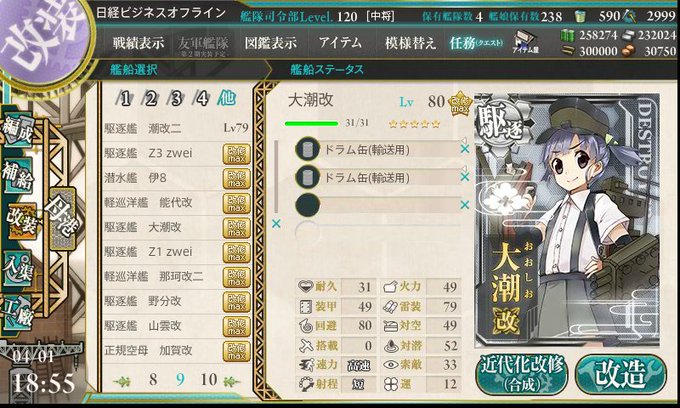Unequip all items with left-side X

pos(276,224)
